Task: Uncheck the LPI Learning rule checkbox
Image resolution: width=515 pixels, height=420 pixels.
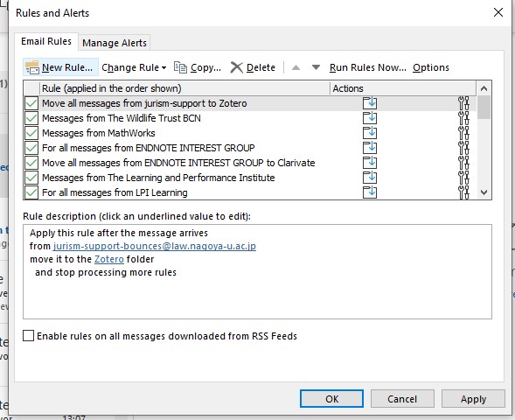Action: (31, 192)
